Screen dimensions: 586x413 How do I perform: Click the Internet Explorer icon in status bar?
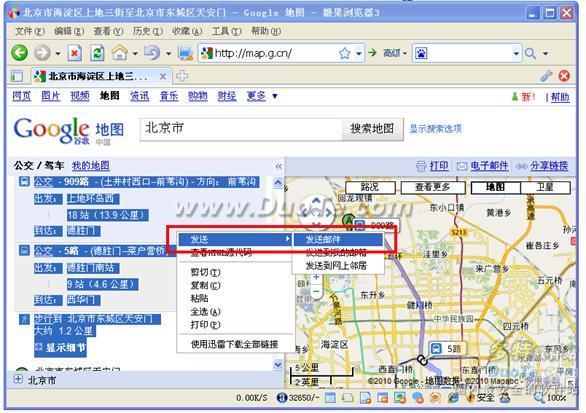453,398
